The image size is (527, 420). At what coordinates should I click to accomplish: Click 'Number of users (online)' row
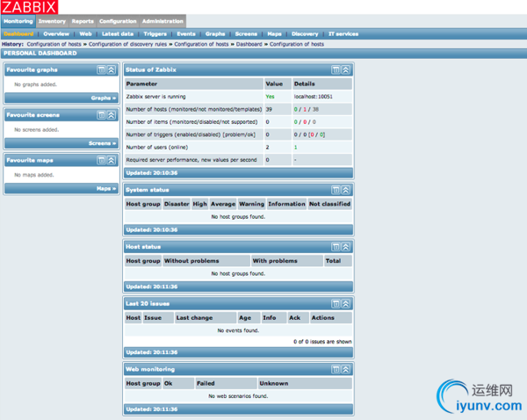[x=238, y=148]
